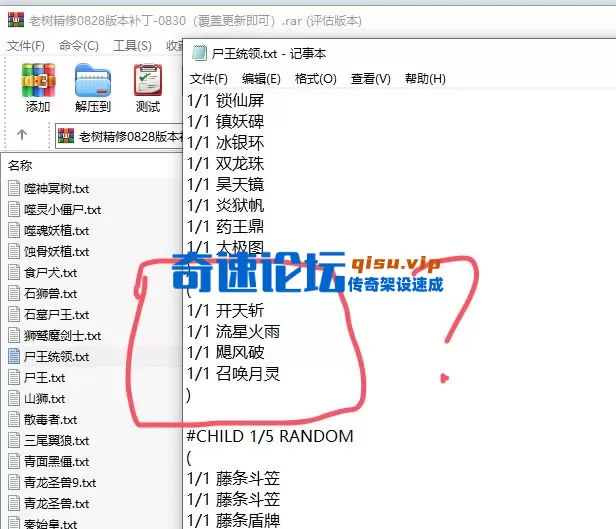Open the Notepad 格式(O) menu
This screenshot has height=529, width=616.
tap(315, 79)
